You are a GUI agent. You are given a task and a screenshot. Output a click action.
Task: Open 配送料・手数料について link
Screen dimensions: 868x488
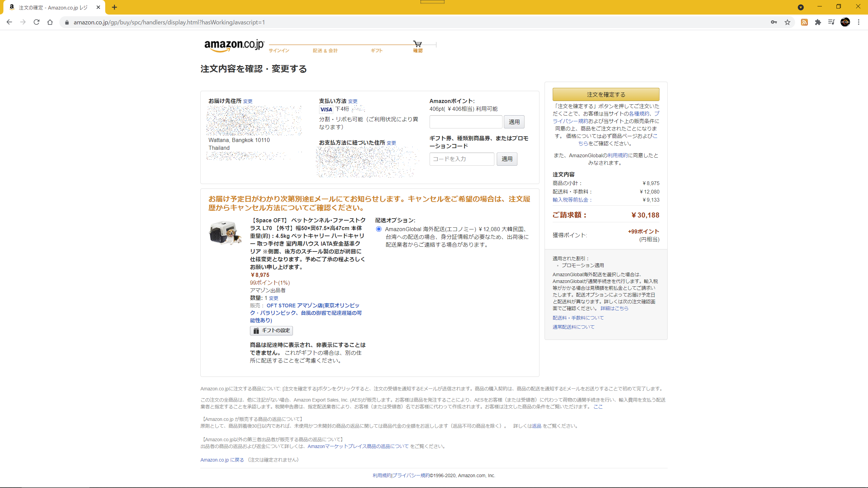pos(578,318)
